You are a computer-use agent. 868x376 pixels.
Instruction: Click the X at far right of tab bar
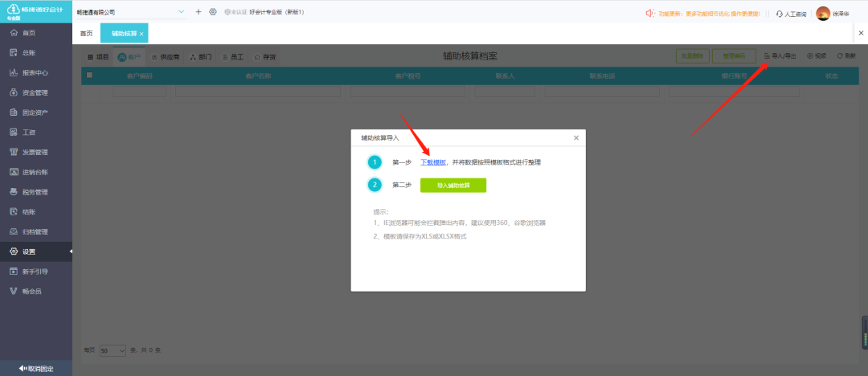click(x=861, y=34)
